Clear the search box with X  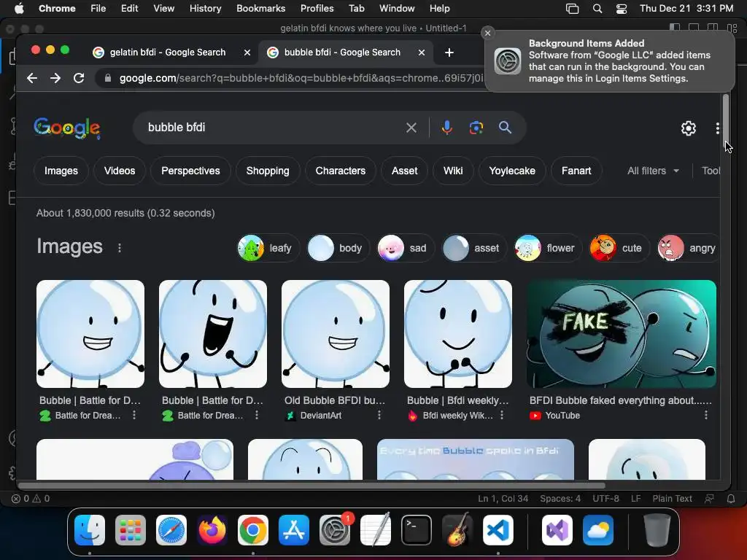411,128
